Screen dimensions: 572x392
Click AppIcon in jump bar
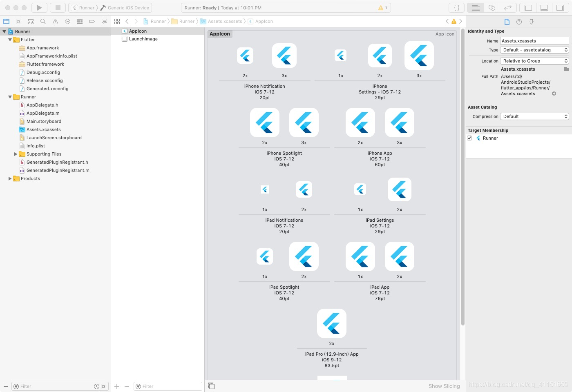tap(261, 21)
